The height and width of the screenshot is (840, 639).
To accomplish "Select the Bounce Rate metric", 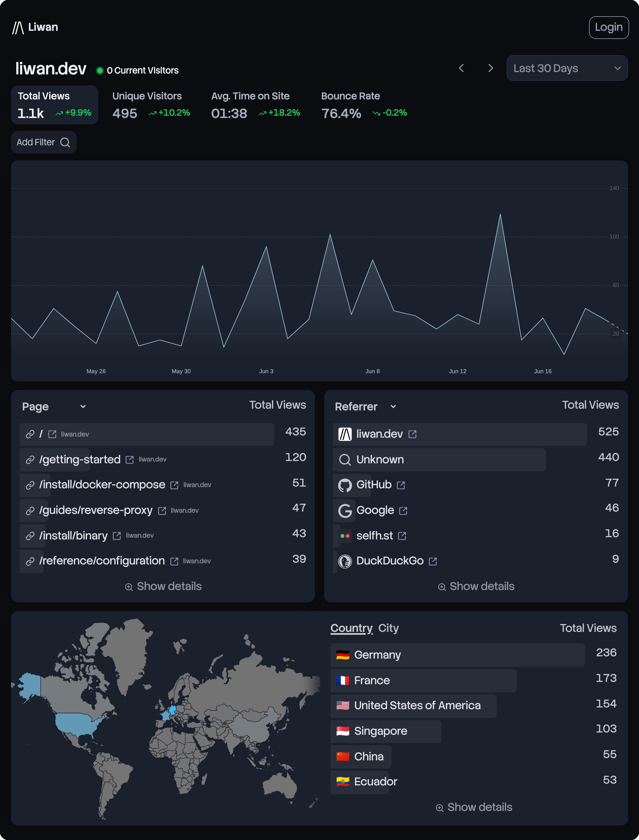I will [364, 105].
